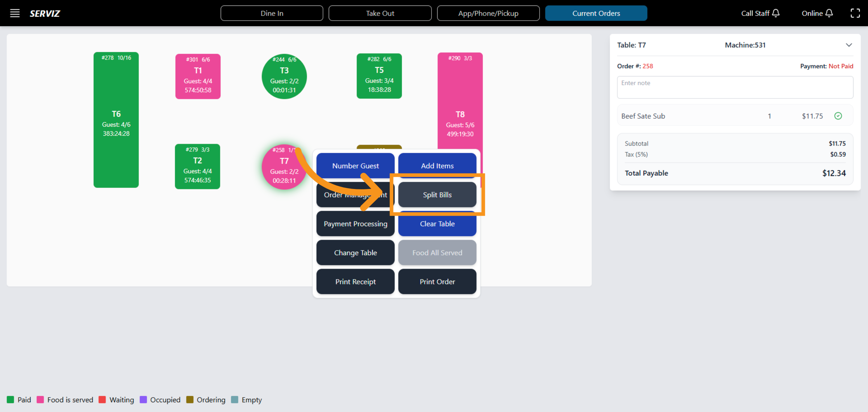Click the Call Staff bell icon
868x412 pixels.
coord(775,13)
